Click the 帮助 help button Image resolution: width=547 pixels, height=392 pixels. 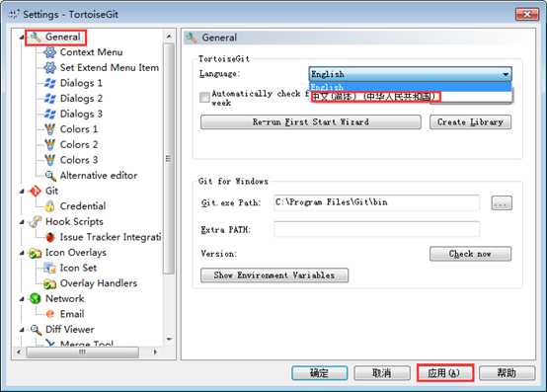507,373
